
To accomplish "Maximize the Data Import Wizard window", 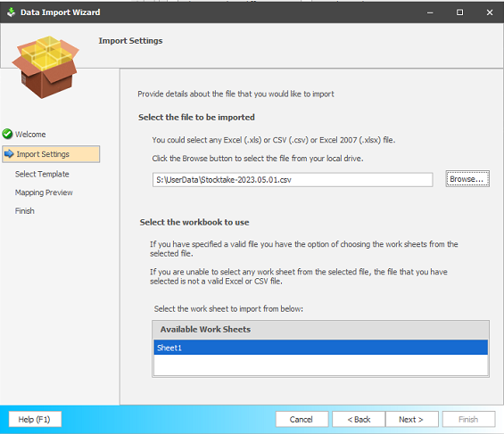I will click(x=460, y=12).
